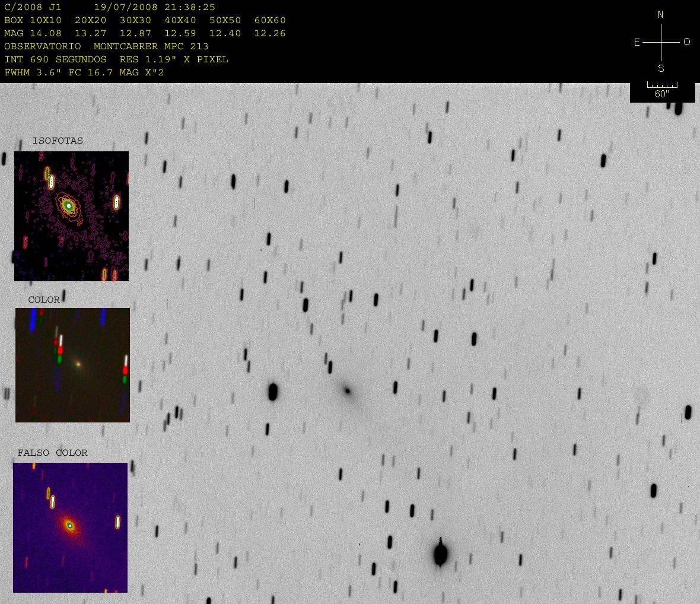Click magnitude value '12.59'
700x604 pixels.
tap(180, 33)
